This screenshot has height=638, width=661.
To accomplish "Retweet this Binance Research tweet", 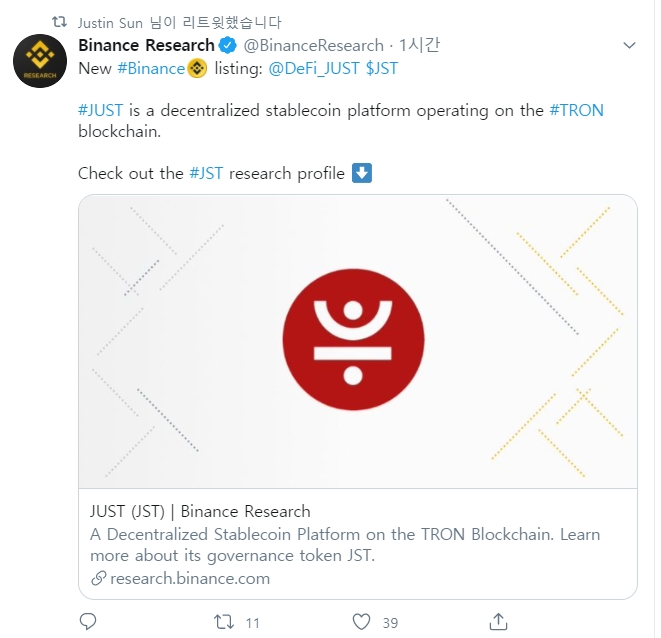I will [x=224, y=621].
